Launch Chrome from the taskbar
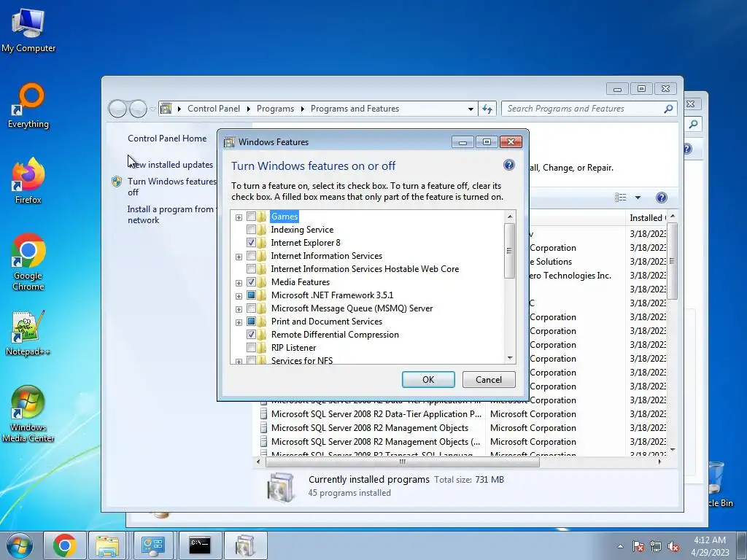747x560 pixels. (x=65, y=545)
